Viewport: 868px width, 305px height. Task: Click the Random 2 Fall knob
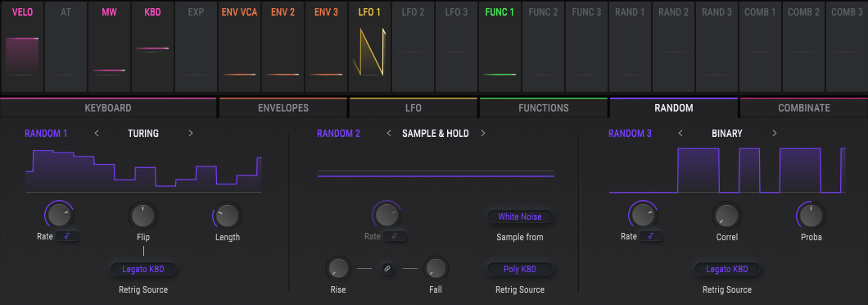(x=436, y=268)
